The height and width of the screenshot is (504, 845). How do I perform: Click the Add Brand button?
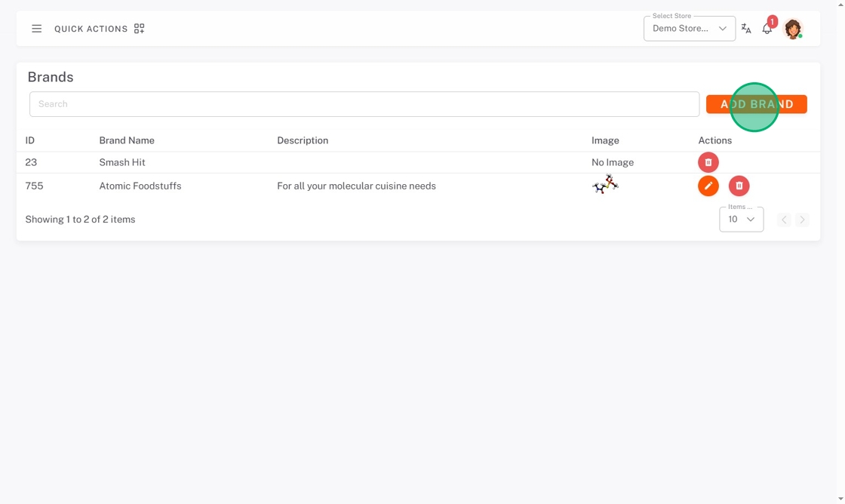pos(756,104)
